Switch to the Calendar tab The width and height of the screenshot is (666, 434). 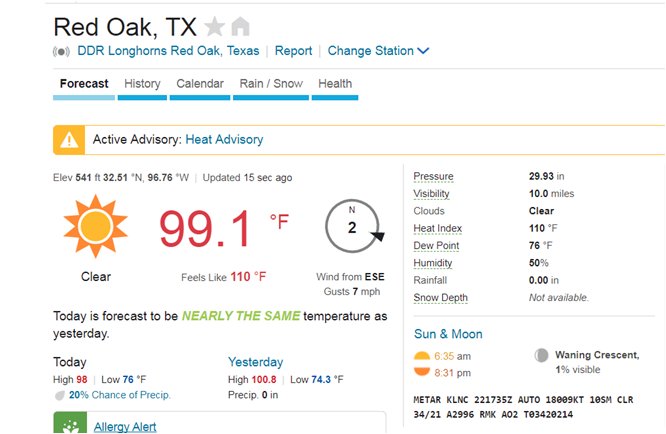click(x=200, y=84)
